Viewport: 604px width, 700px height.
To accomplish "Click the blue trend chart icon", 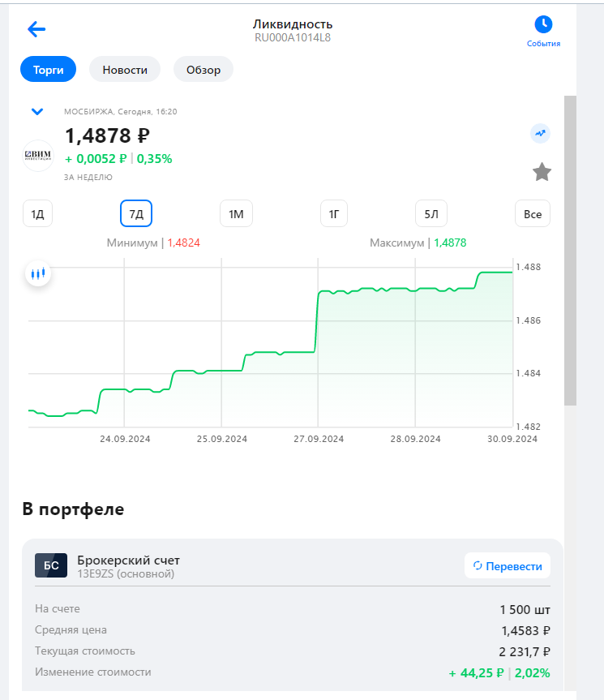I will coord(540,133).
